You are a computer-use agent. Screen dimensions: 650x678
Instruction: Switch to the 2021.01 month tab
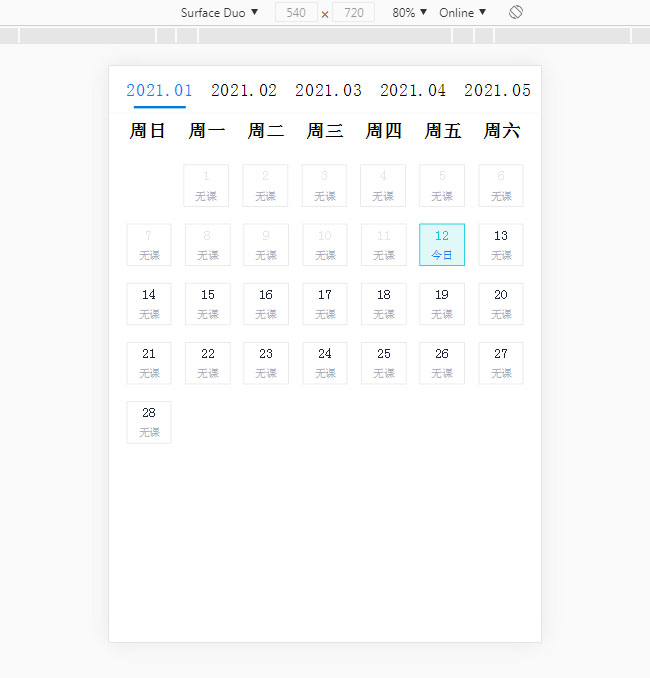click(159, 90)
